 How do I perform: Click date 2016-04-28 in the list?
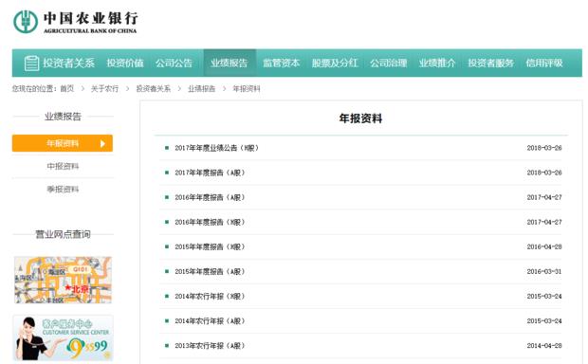point(544,247)
